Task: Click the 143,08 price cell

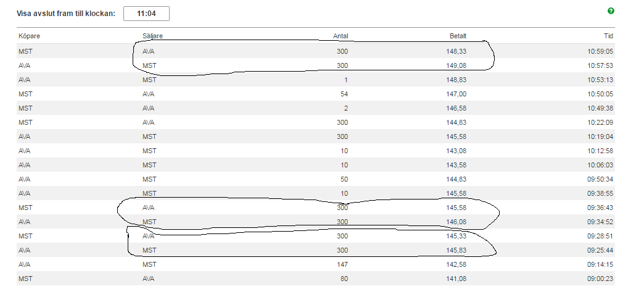Action: [x=456, y=151]
